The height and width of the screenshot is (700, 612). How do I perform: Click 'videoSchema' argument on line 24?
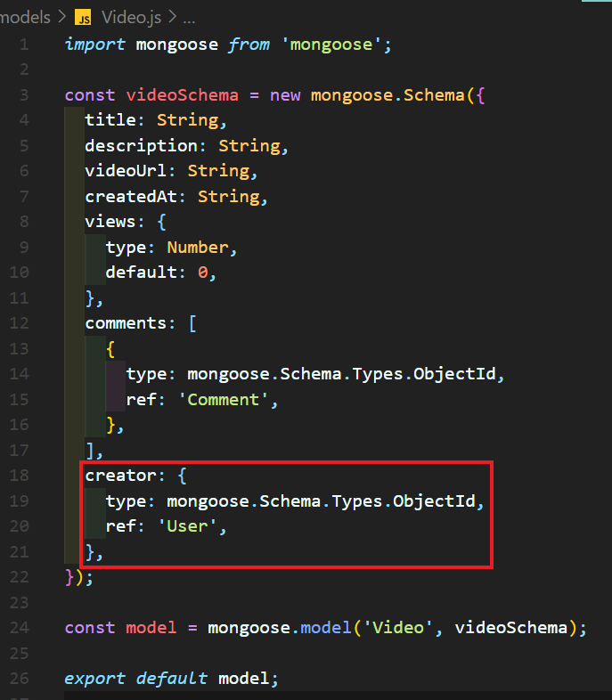coord(510,628)
